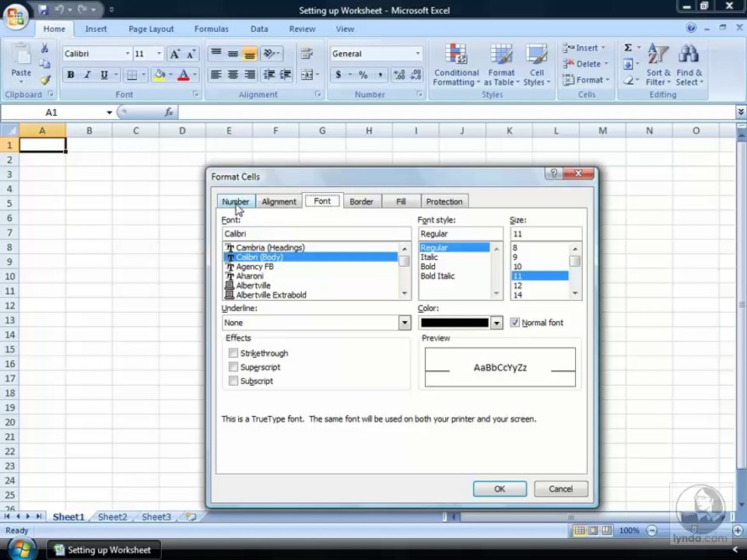Click the Decrease Indent icon

tap(269, 75)
